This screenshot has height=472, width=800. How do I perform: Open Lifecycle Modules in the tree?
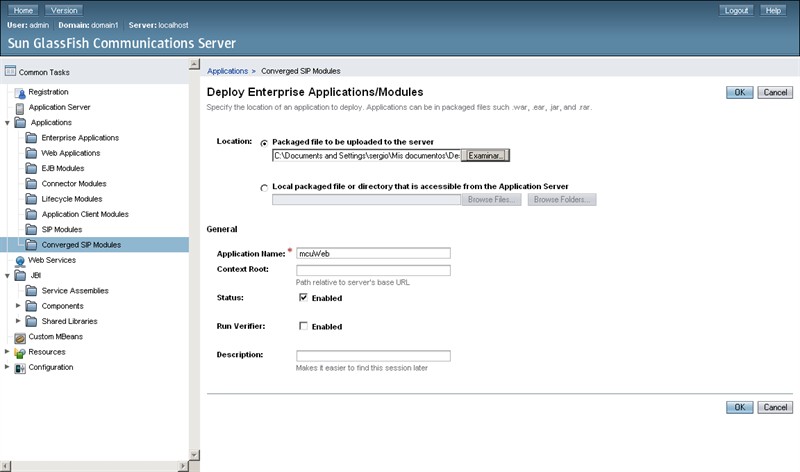click(x=72, y=199)
